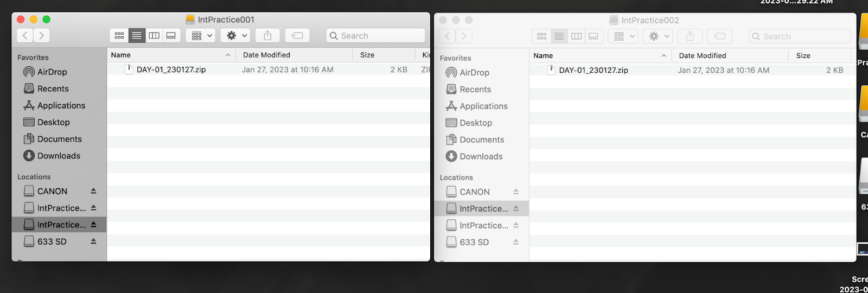
Task: Click 2 KB size cell in IntPractice002 window
Action: point(834,70)
